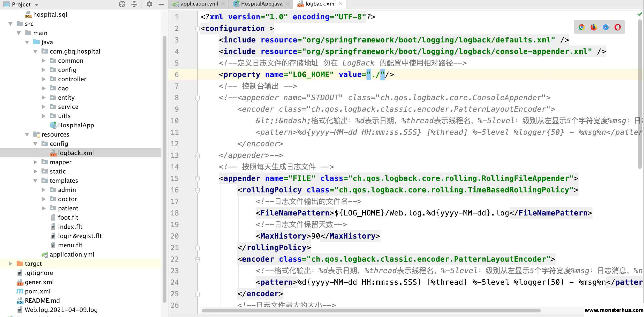Select the HospitalApp class file
This screenshot has height=317, width=644.
pyautogui.click(x=76, y=125)
